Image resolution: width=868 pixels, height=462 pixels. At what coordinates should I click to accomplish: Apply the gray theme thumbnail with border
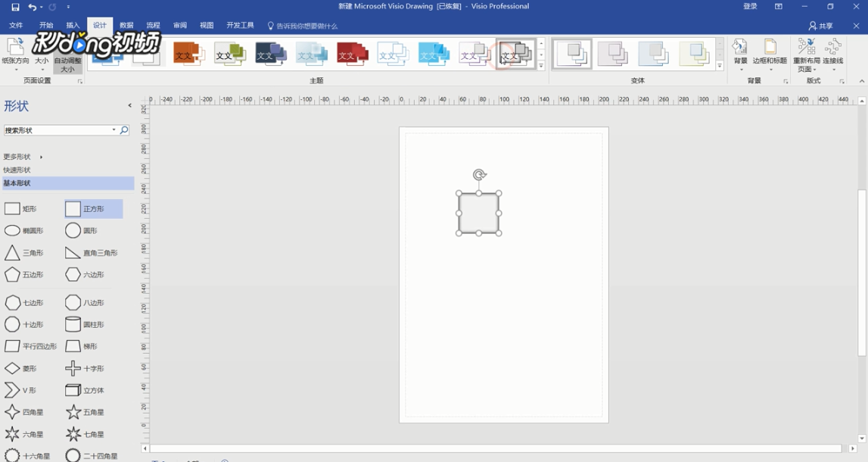point(515,54)
